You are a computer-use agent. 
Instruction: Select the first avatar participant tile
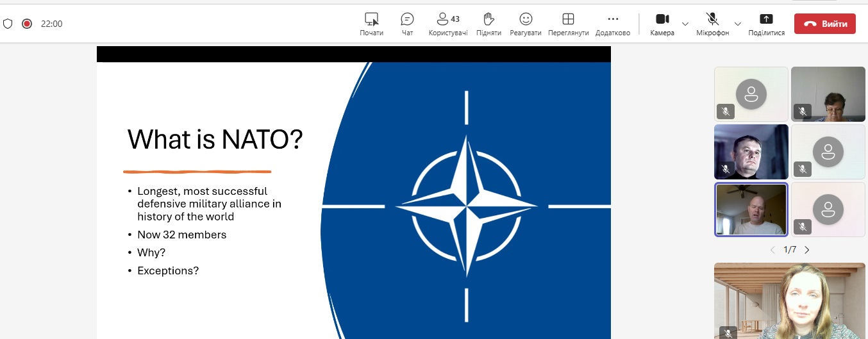click(751, 94)
